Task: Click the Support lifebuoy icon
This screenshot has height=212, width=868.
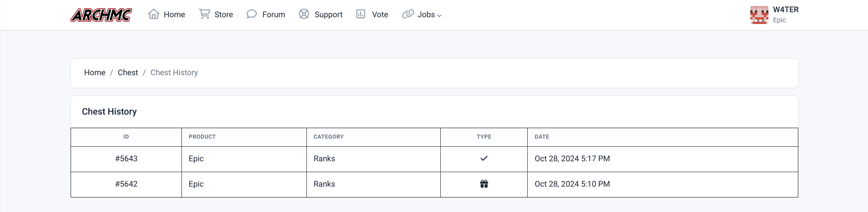Action: (304, 14)
